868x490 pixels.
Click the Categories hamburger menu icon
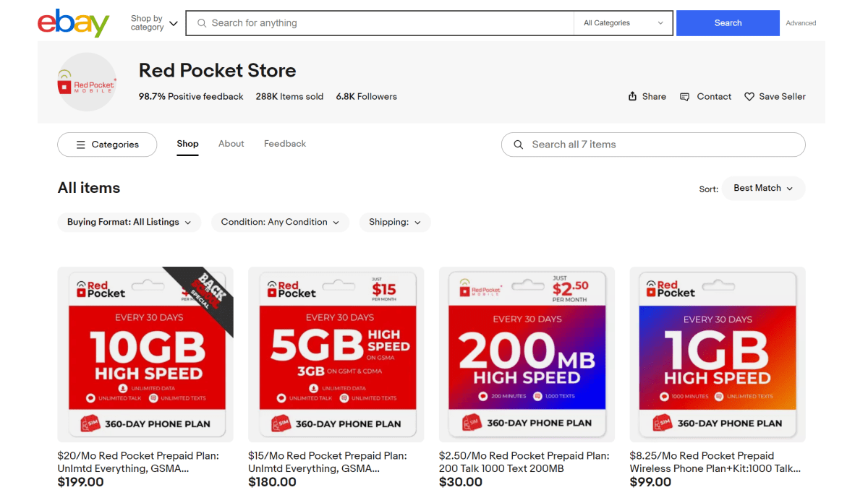(81, 145)
